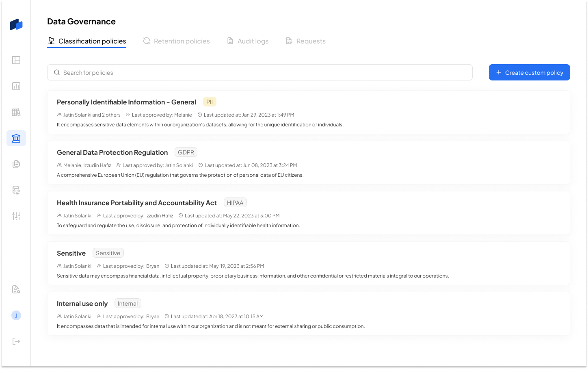Click the user avatar labeled J
Screen dimensions: 588x369
point(16,315)
